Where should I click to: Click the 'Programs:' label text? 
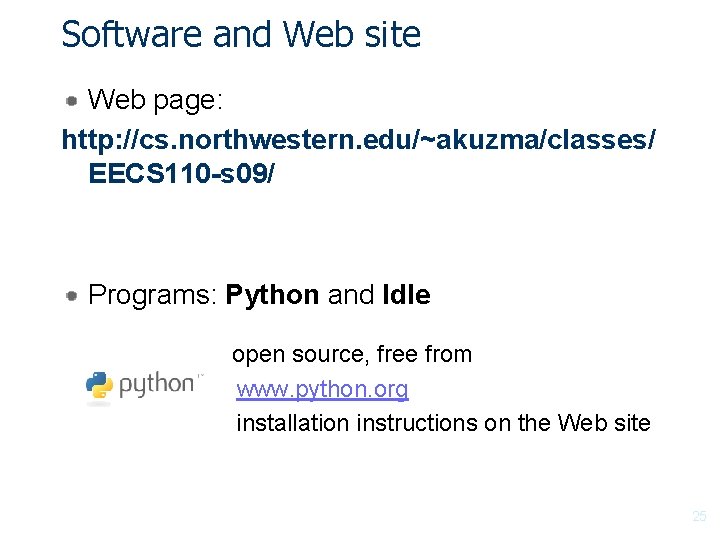pyautogui.click(x=153, y=296)
